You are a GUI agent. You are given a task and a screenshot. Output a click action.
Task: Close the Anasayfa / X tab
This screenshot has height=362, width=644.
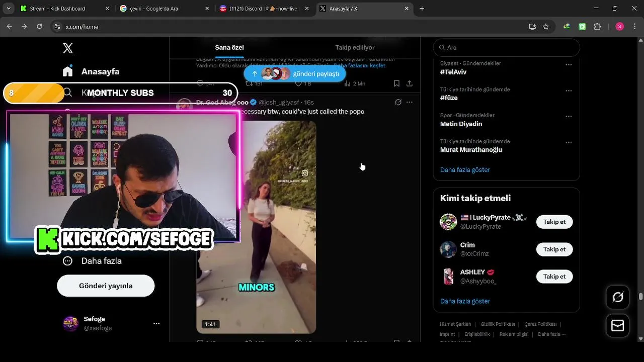[407, 9]
